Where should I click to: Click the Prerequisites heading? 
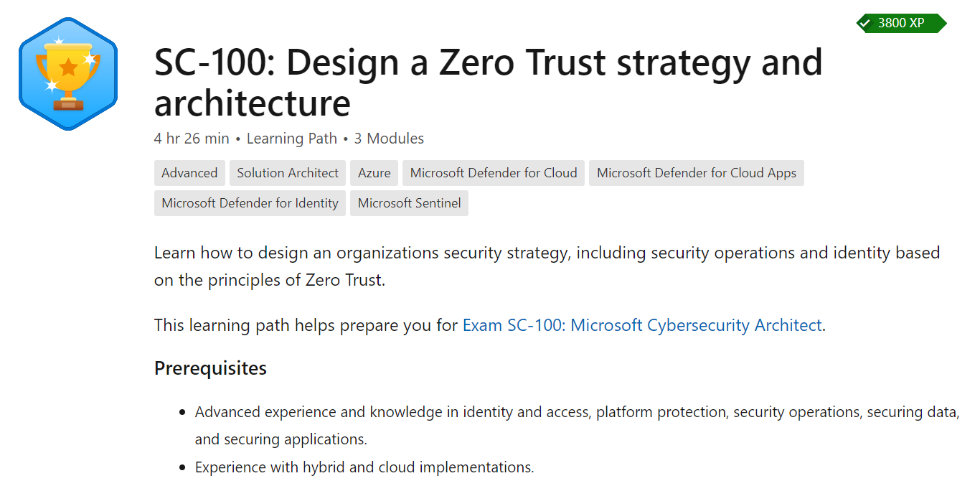coord(210,368)
